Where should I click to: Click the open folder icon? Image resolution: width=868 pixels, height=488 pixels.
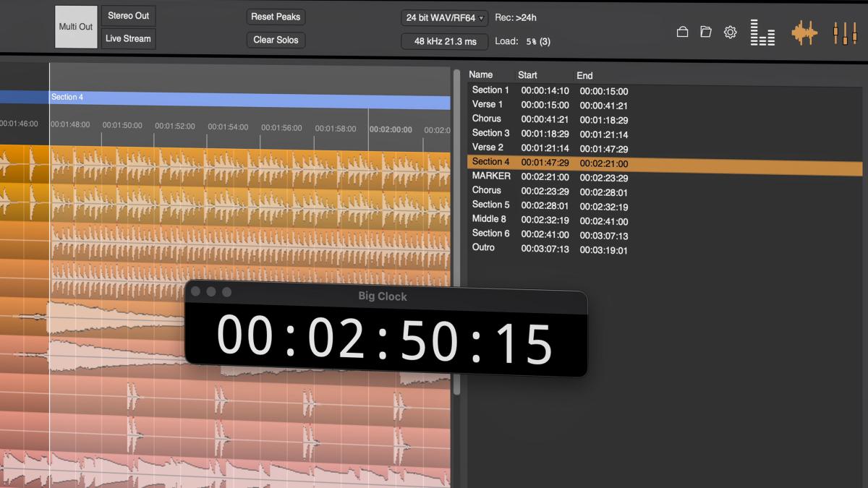706,32
